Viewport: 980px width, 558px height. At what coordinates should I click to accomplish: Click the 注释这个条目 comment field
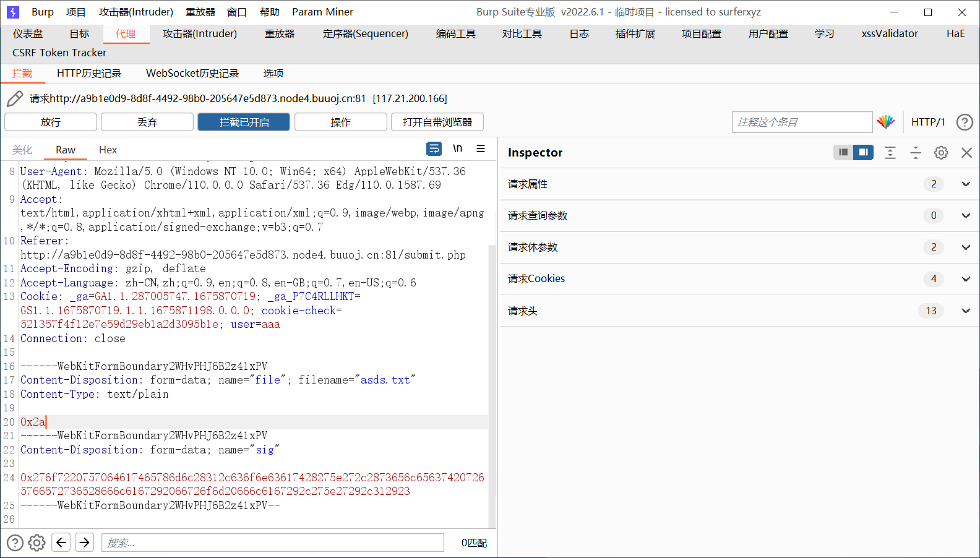(x=802, y=122)
